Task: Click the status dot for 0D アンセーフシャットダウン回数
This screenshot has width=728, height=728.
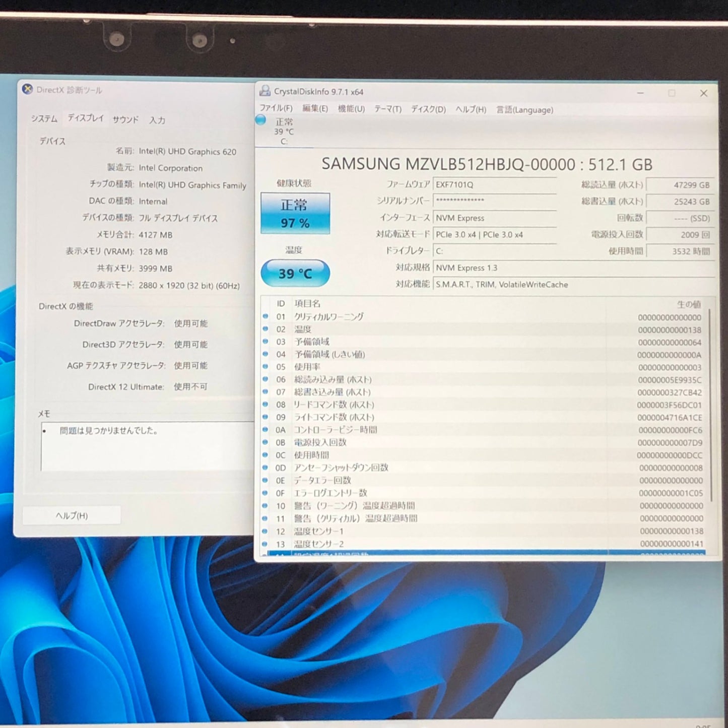Action: tap(266, 468)
